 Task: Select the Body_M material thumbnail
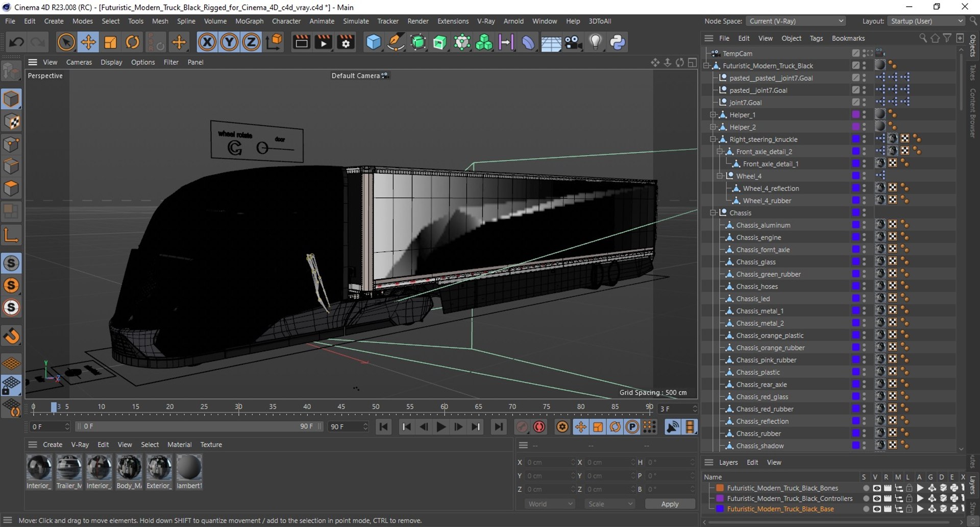coord(129,467)
